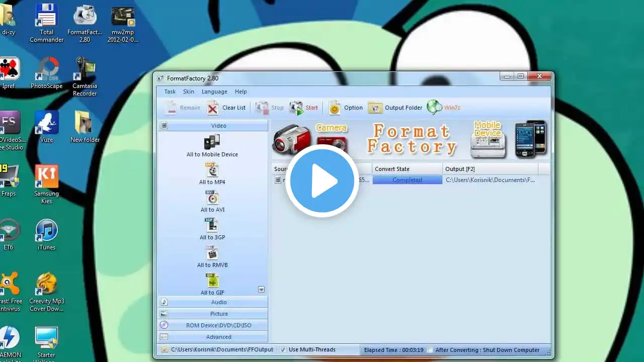644x362 pixels.
Task: Open the Option settings gear icon
Action: tap(335, 108)
